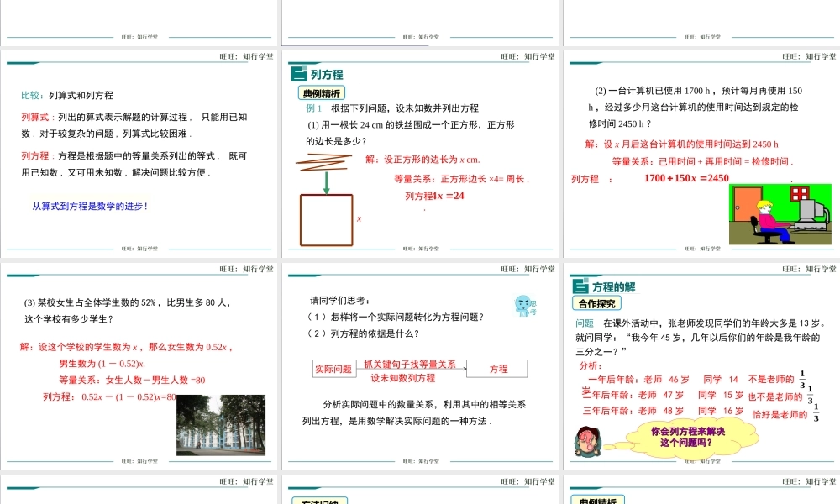Open the slide with the question about 2450 h

pyautogui.click(x=701, y=154)
